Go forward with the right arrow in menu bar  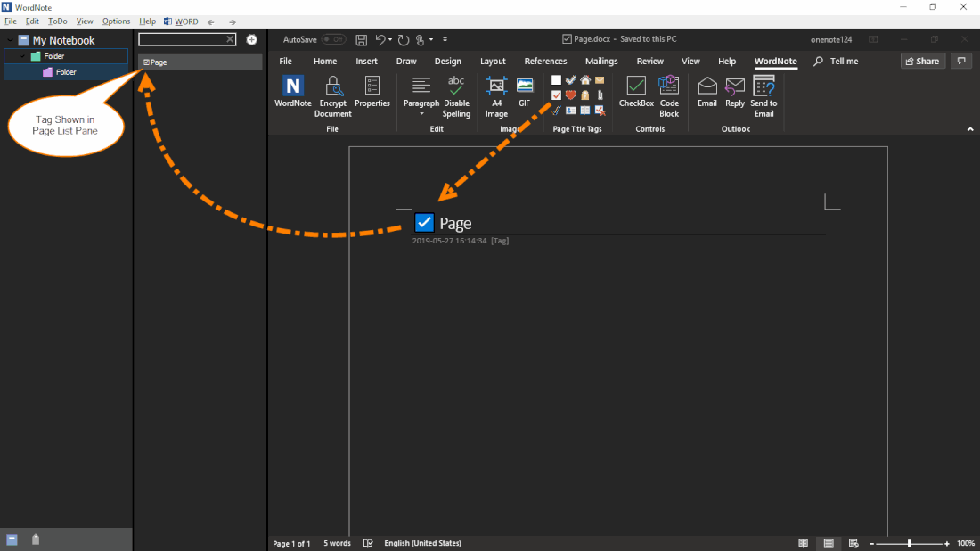232,22
